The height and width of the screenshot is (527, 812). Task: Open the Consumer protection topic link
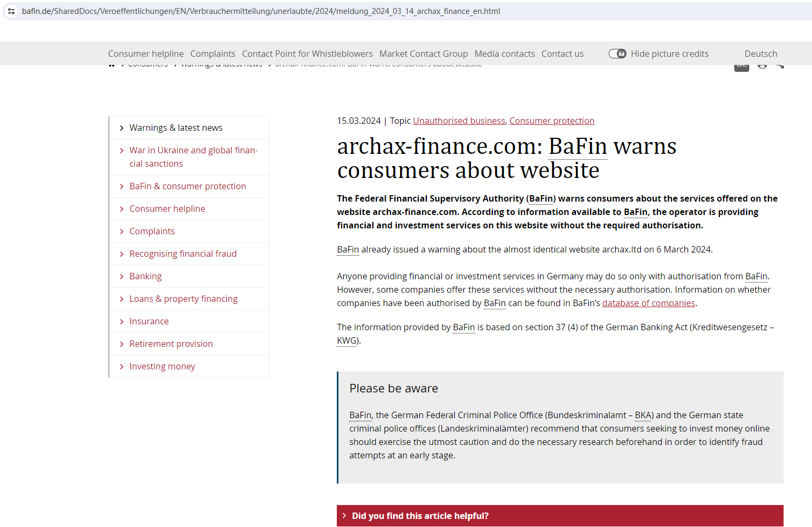coord(551,121)
